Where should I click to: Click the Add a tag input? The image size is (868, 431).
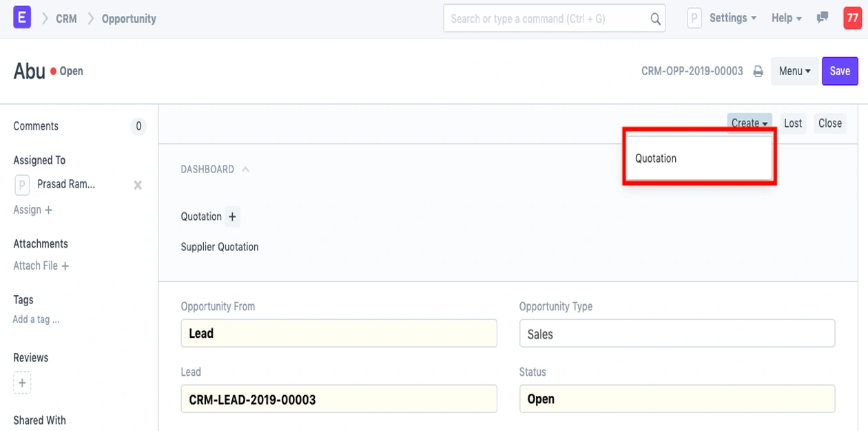click(37, 319)
